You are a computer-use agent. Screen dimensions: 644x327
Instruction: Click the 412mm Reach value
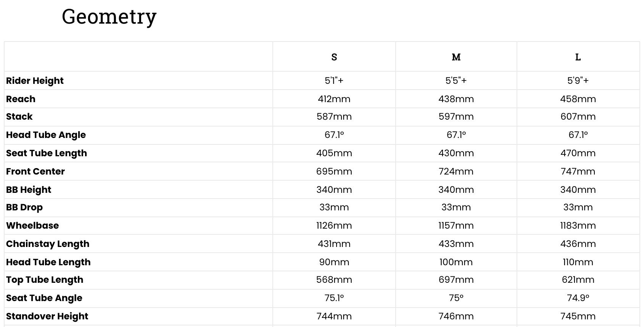tap(334, 99)
